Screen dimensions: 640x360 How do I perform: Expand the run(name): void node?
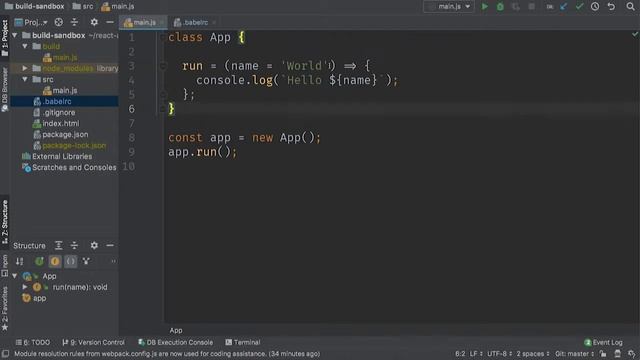[x=25, y=287]
